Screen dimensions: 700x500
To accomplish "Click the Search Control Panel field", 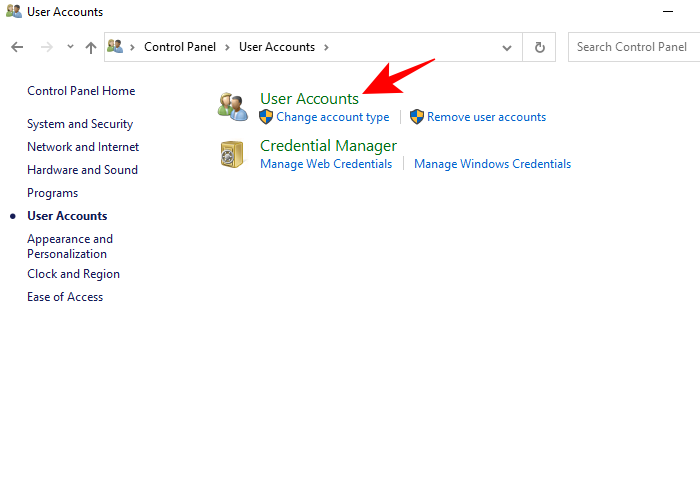I will (x=634, y=47).
